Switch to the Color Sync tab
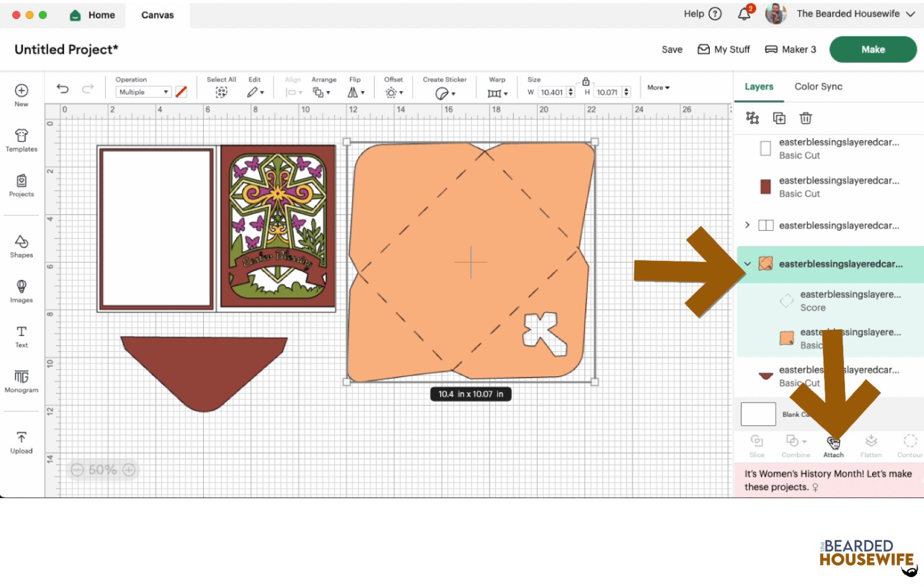This screenshot has height=587, width=924. pos(818,87)
